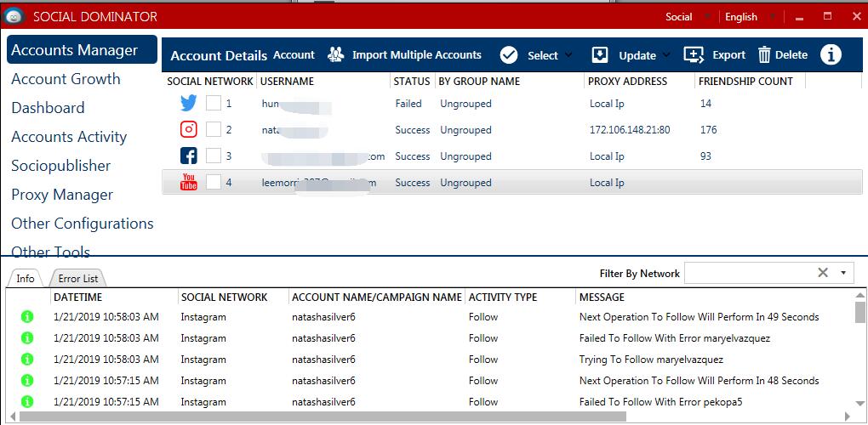This screenshot has width=868, height=425.
Task: Open the Filter By Network combo box
Action: (843, 273)
